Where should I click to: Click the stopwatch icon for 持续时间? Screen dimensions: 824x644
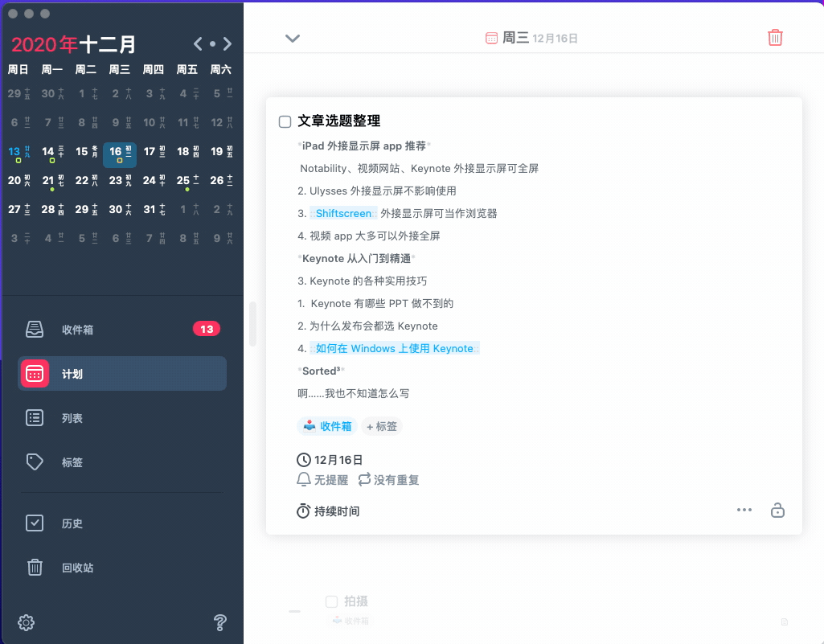pyautogui.click(x=303, y=511)
